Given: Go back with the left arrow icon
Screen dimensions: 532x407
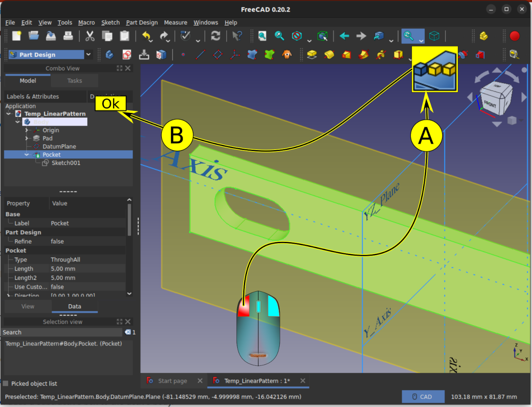Looking at the screenshot, I should click(x=344, y=36).
